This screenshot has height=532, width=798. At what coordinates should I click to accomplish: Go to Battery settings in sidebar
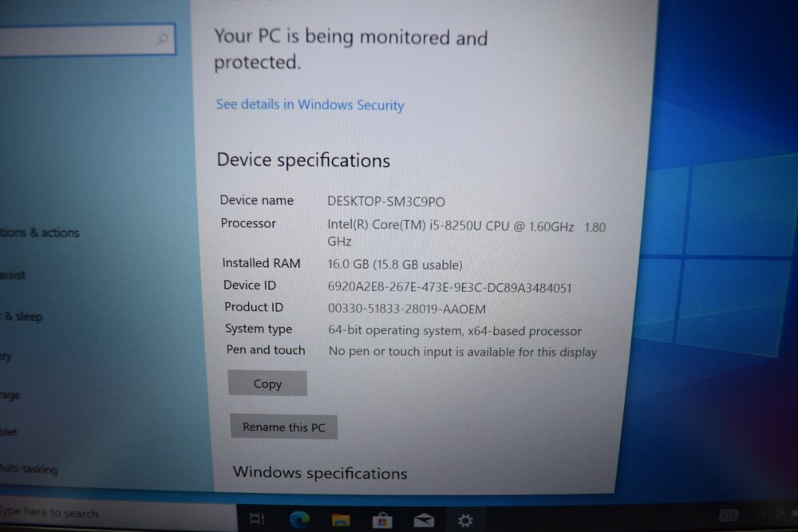[6, 357]
